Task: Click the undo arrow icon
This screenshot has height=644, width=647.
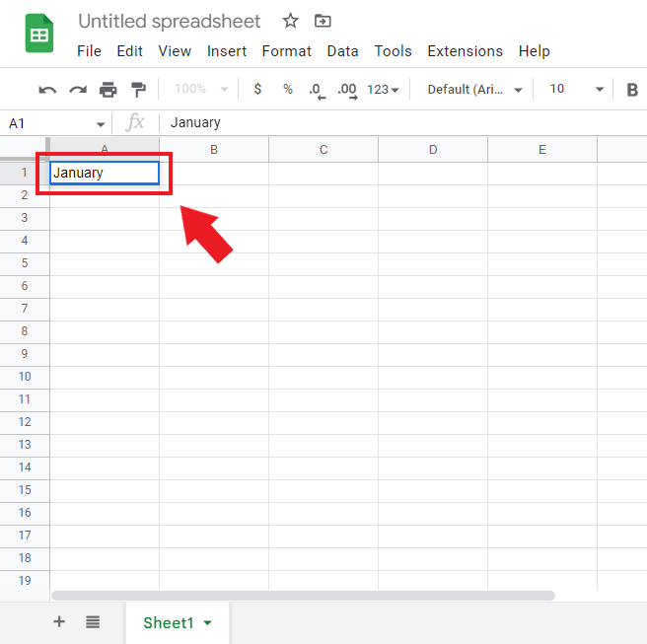Action: point(47,90)
